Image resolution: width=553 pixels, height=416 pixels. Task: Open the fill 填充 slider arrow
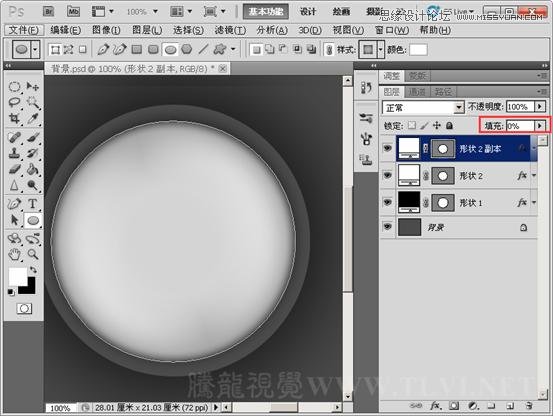tap(540, 126)
